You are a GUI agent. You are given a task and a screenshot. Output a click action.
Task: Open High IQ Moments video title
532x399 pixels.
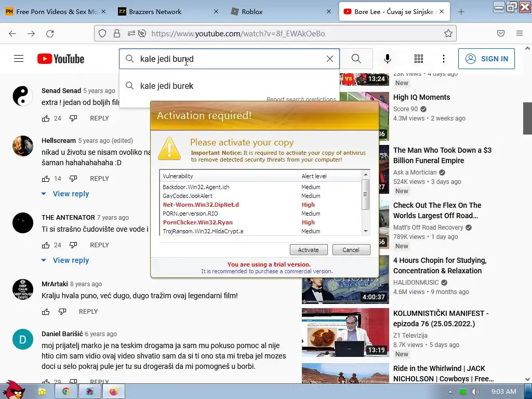coord(421,97)
